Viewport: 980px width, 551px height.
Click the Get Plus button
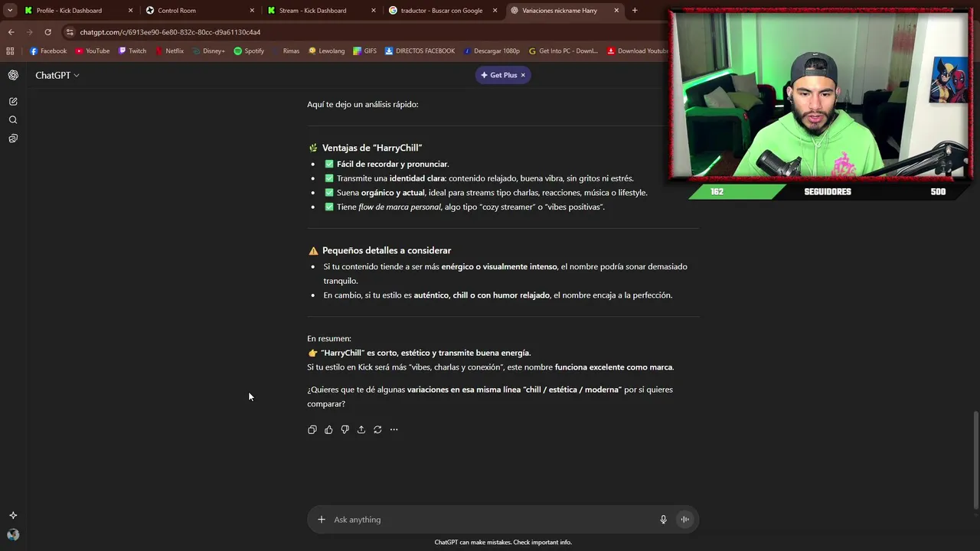pos(498,75)
